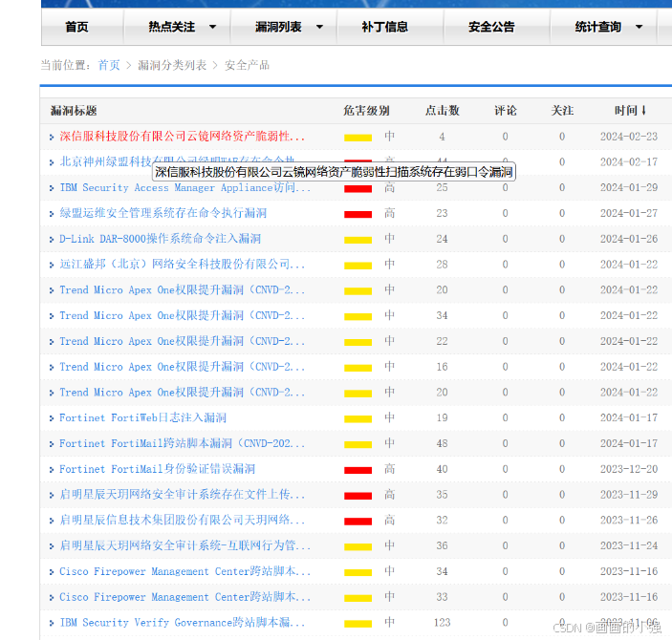Click the 评论 column header
The height and width of the screenshot is (640, 672).
click(506, 111)
